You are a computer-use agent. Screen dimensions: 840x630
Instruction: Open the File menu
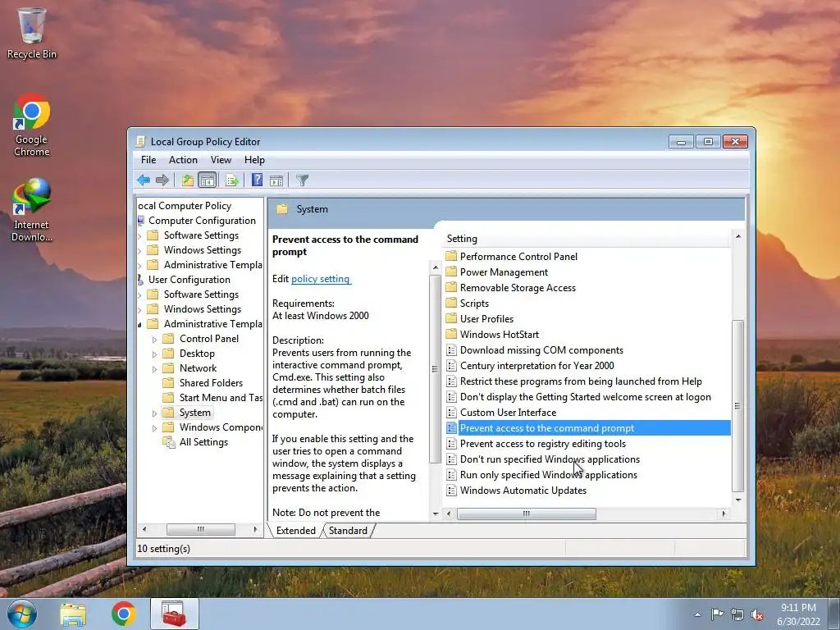pos(148,160)
